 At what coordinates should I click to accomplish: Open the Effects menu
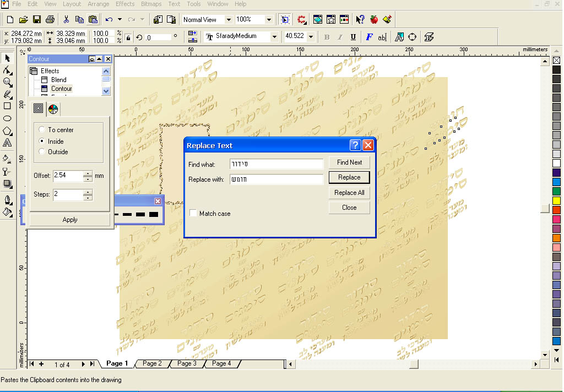pyautogui.click(x=125, y=4)
